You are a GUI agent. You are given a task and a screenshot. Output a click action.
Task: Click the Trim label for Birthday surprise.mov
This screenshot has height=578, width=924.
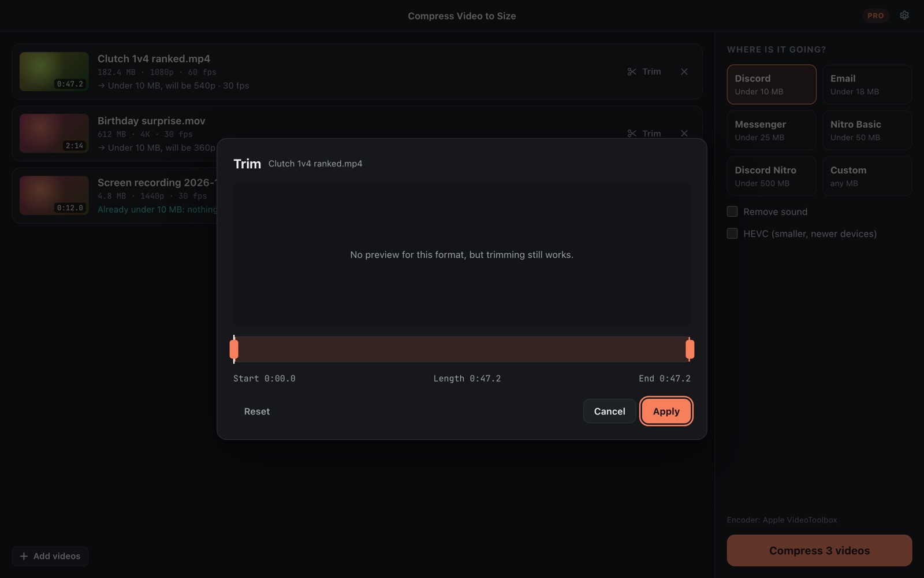[x=651, y=134]
